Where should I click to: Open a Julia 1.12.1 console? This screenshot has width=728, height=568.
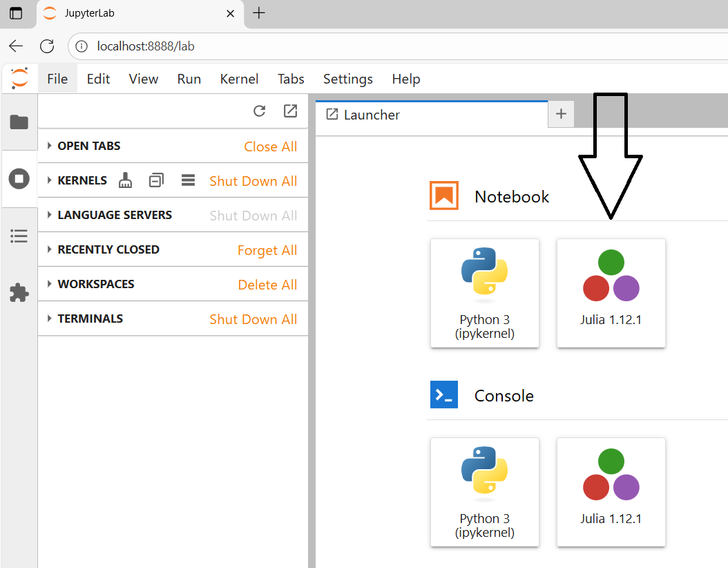coord(611,491)
